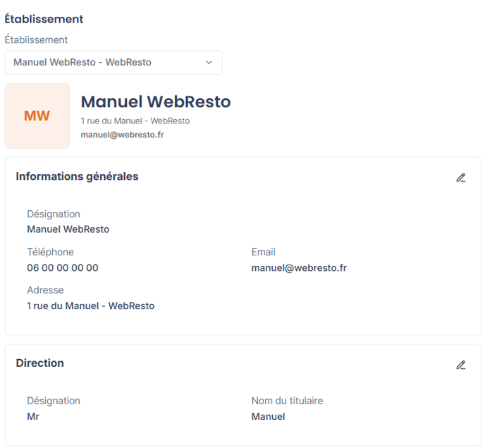The width and height of the screenshot is (485, 448).
Task: Click the Téléphone field label
Action: coord(51,252)
